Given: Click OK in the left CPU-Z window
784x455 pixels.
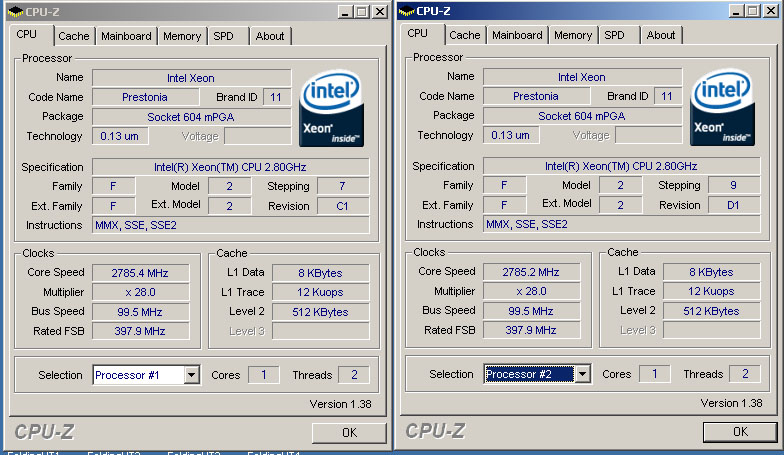Looking at the screenshot, I should [349, 432].
